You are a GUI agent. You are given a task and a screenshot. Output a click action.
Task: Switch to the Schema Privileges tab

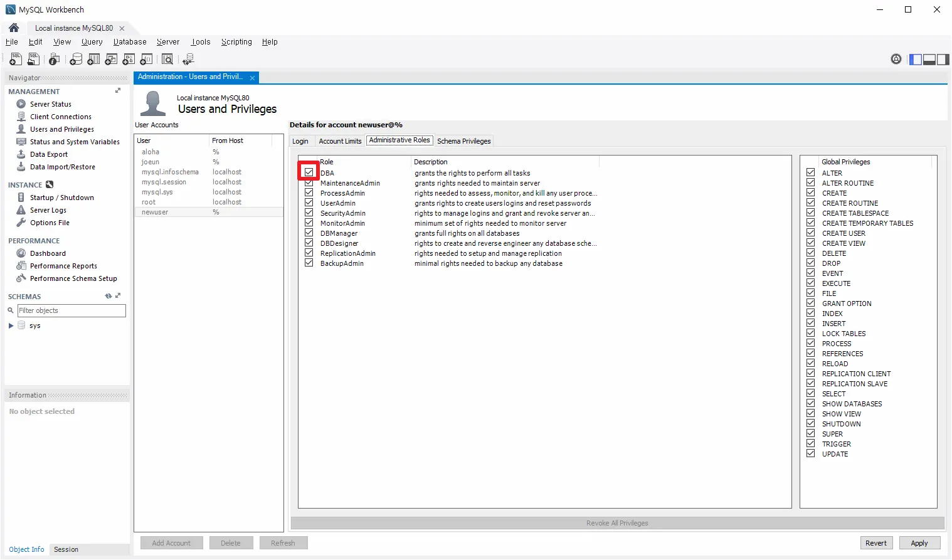(x=464, y=141)
